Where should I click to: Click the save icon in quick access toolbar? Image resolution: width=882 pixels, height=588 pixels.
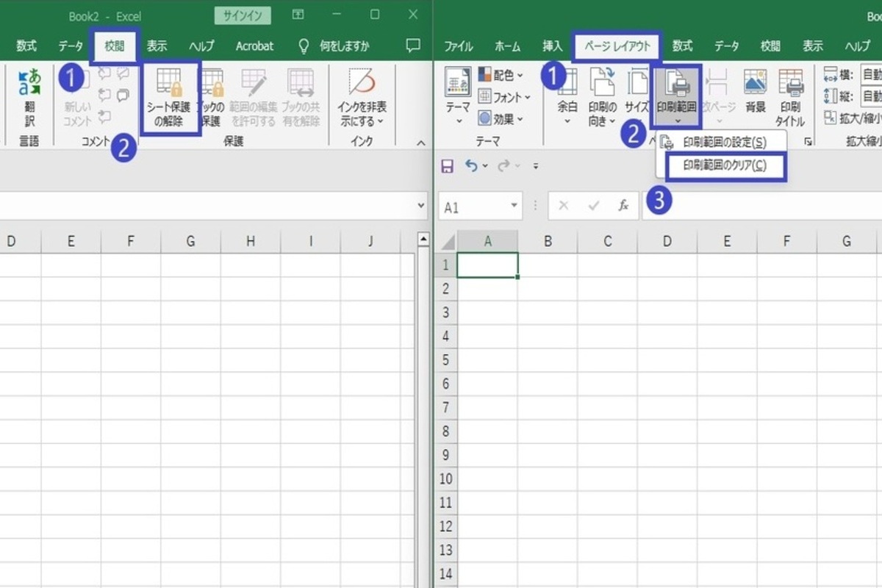(447, 166)
